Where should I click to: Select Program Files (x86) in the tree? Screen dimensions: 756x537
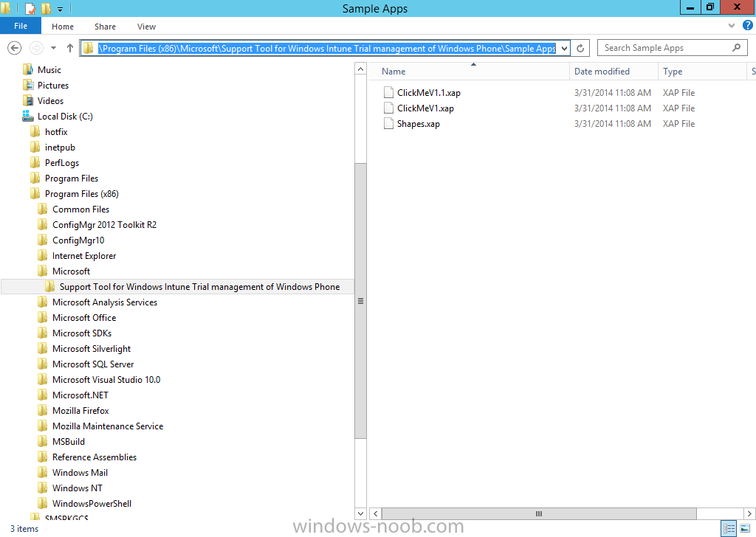[81, 193]
